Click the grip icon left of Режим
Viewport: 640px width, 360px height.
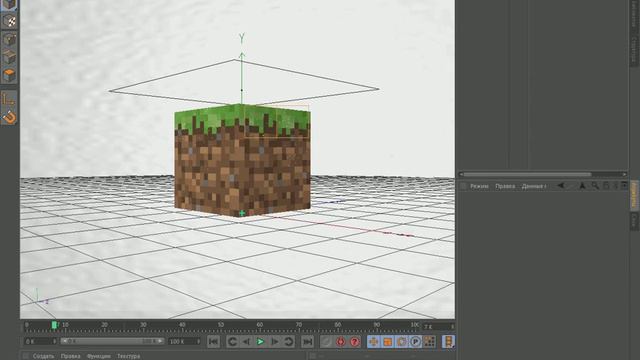pyautogui.click(x=463, y=186)
